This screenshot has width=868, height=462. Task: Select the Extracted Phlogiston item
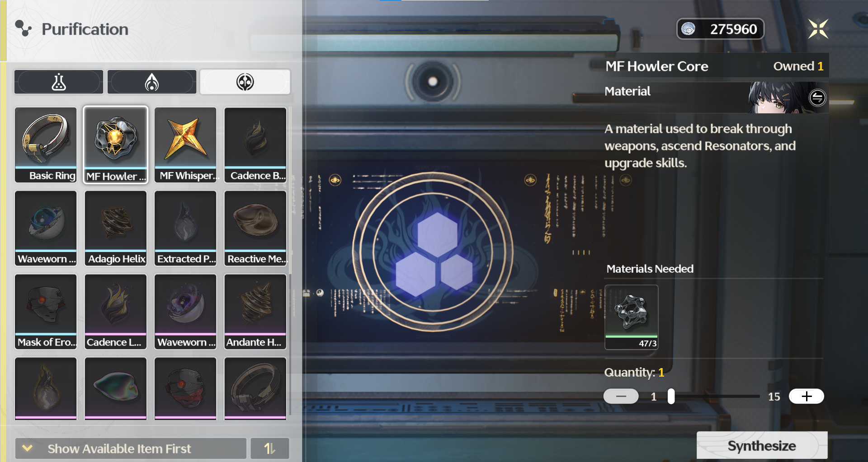tap(185, 228)
